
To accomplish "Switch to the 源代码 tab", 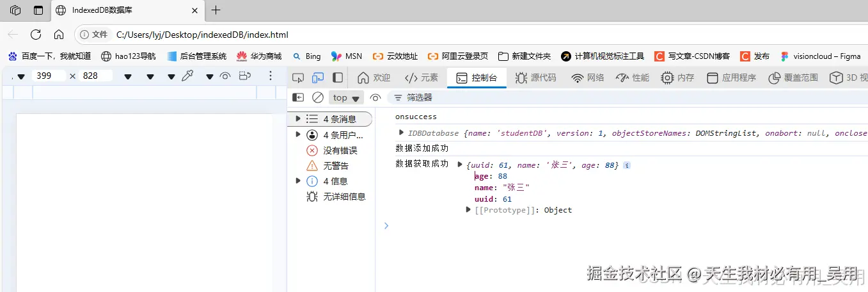I will click(x=535, y=77).
